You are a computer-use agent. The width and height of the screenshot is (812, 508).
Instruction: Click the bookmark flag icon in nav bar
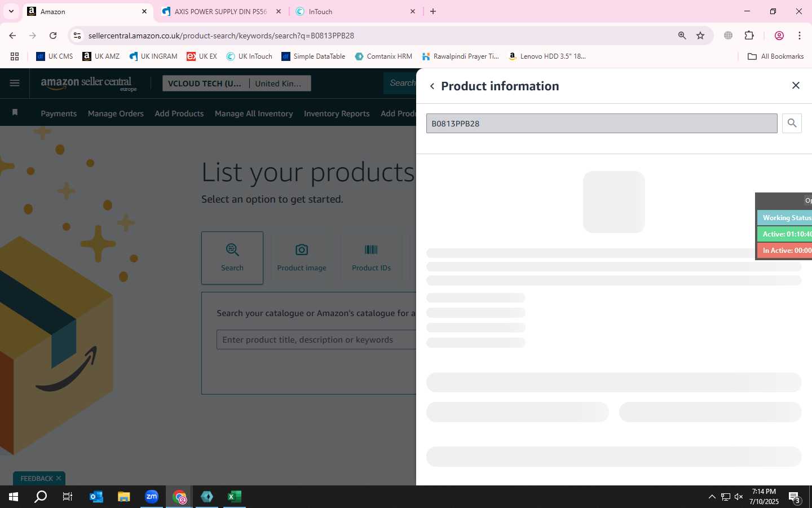15,112
